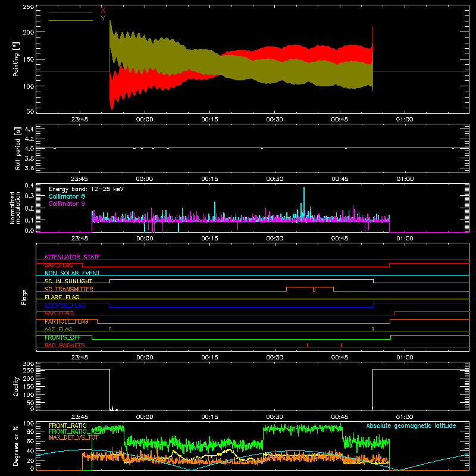Select the green FRONT_RATIO_1225 legend entry
The height and width of the screenshot is (476, 476).
pos(77,431)
